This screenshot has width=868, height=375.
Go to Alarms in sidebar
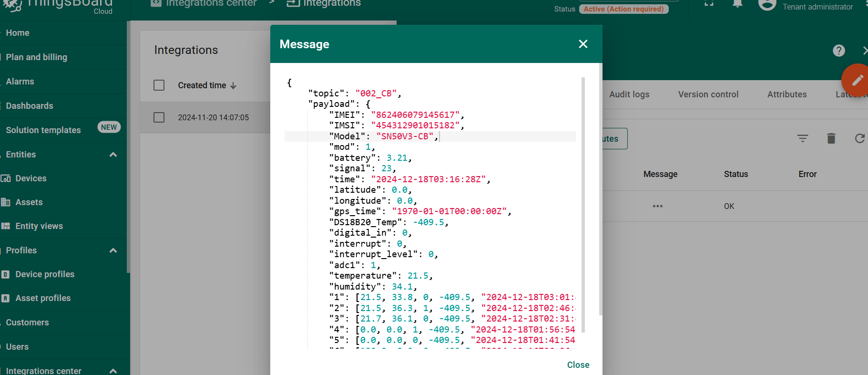20,82
